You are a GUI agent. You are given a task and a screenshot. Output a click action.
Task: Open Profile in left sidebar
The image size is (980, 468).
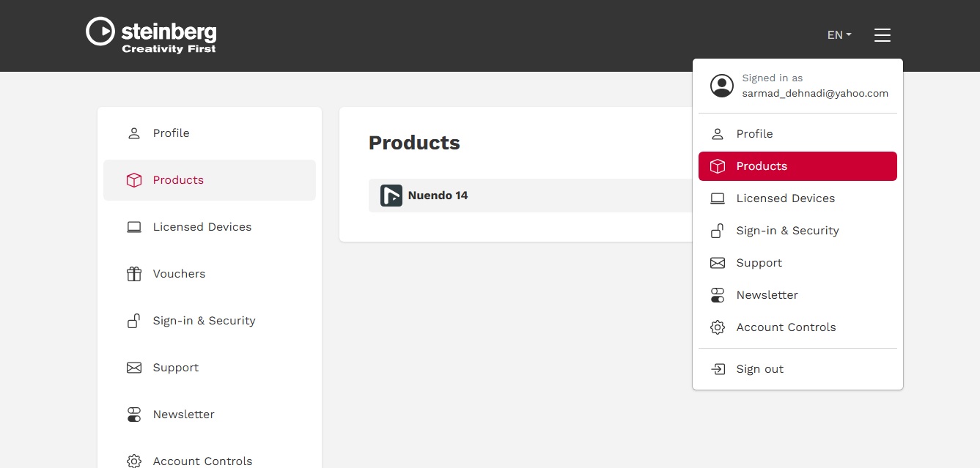pos(171,133)
